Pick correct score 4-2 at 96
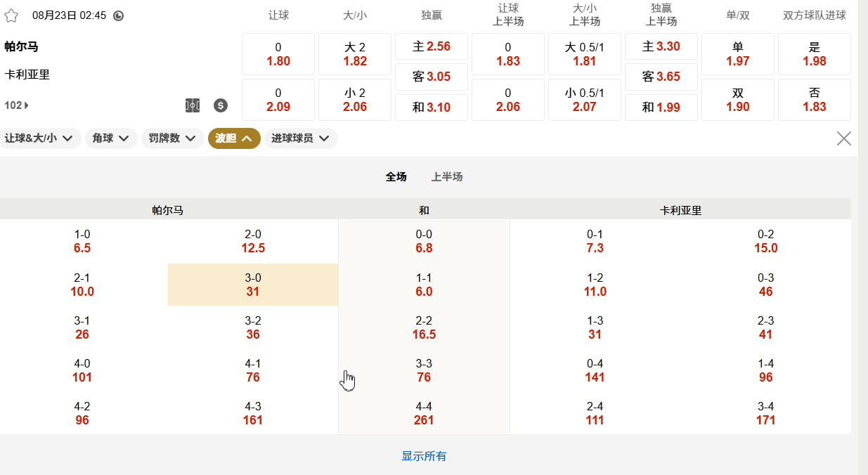This screenshot has height=475, width=868. [82, 413]
